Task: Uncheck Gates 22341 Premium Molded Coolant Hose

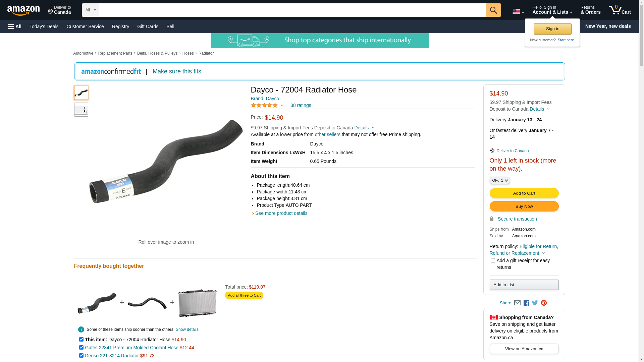Action: [81, 348]
